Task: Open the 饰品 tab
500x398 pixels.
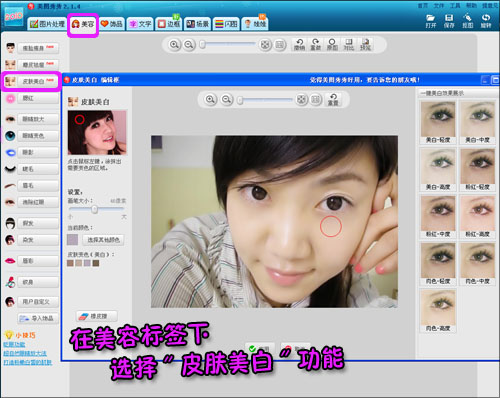Action: 112,24
